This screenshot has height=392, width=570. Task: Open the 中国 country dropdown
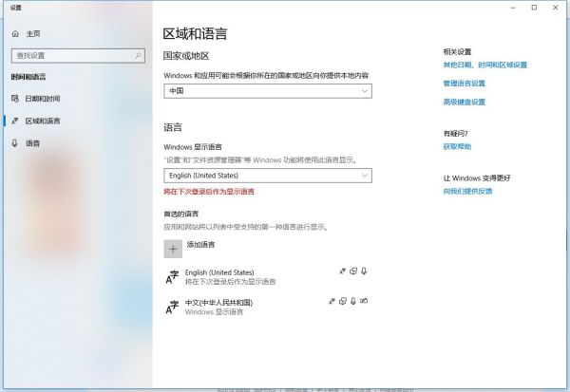(x=268, y=91)
